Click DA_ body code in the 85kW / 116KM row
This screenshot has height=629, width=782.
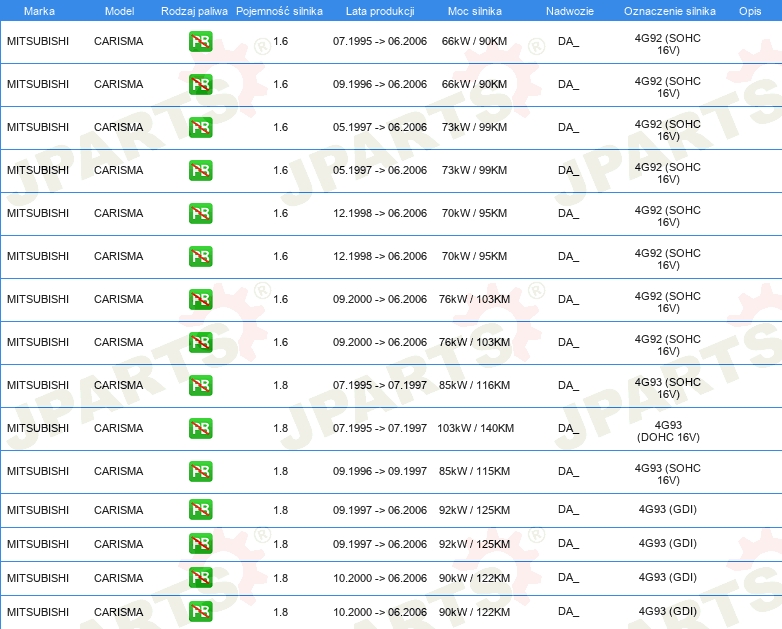pyautogui.click(x=569, y=386)
